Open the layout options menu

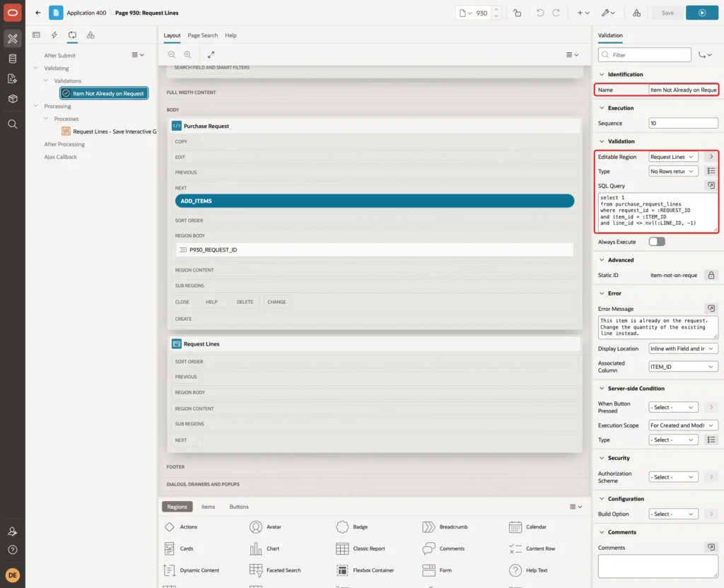572,54
